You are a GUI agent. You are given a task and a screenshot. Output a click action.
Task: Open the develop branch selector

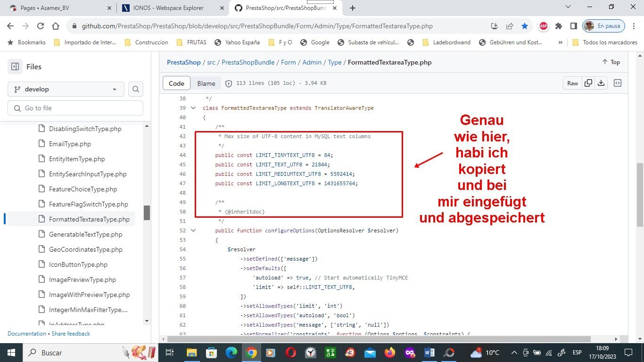pyautogui.click(x=66, y=89)
